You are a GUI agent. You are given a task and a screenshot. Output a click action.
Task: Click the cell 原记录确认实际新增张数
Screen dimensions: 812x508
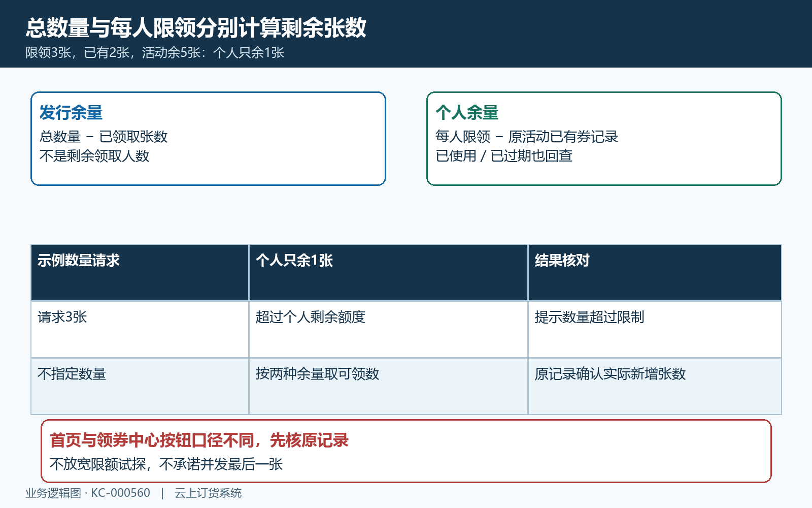655,386
